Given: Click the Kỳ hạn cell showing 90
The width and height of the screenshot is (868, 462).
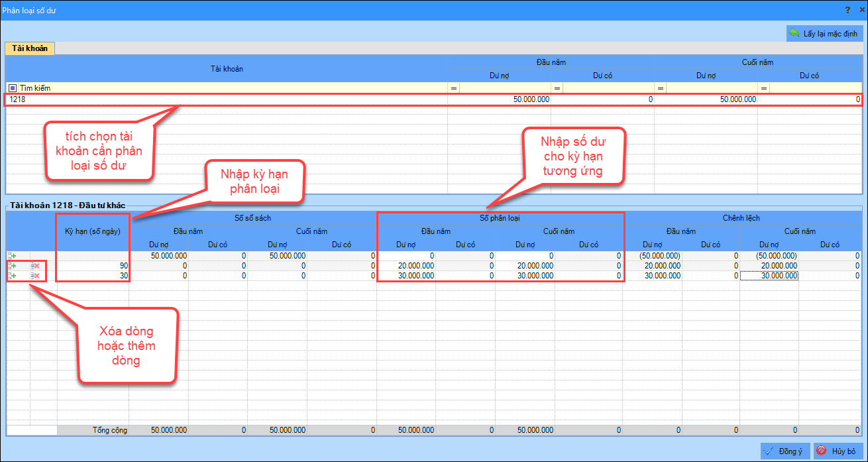Looking at the screenshot, I should coord(93,266).
